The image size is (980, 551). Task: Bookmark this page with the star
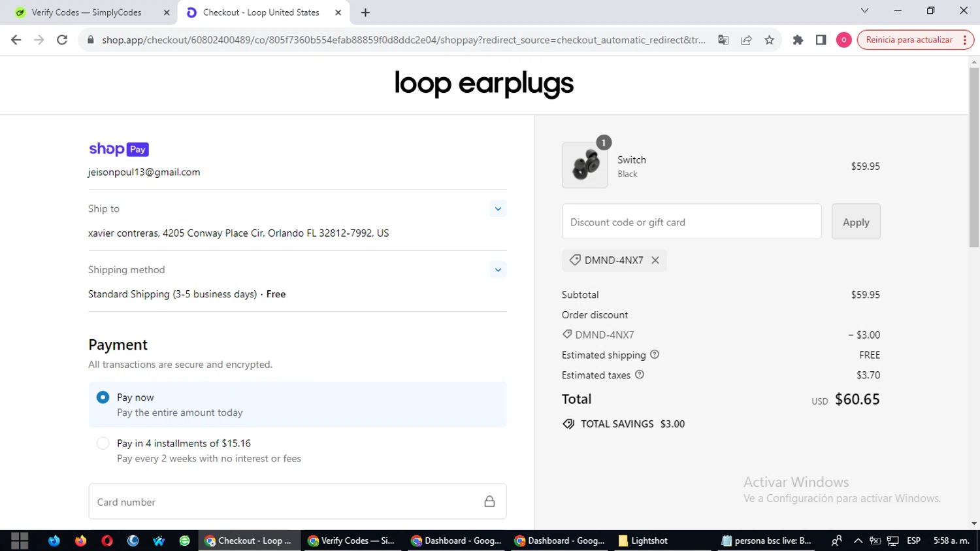coord(770,40)
